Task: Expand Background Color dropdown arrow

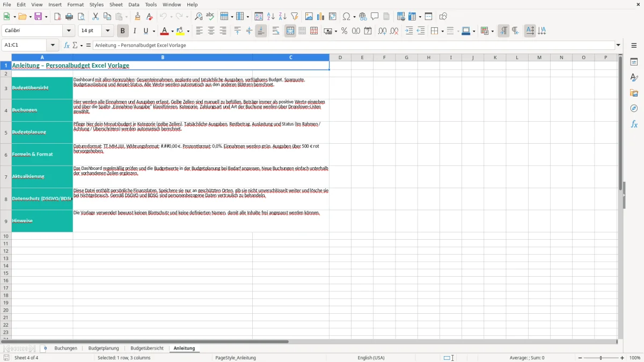Action: tap(188, 32)
